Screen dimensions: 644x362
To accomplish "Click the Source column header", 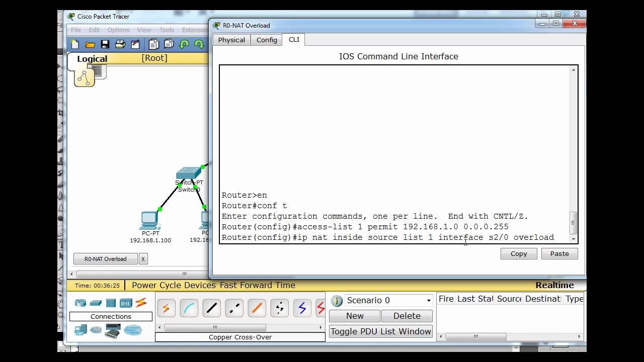I will tap(509, 299).
